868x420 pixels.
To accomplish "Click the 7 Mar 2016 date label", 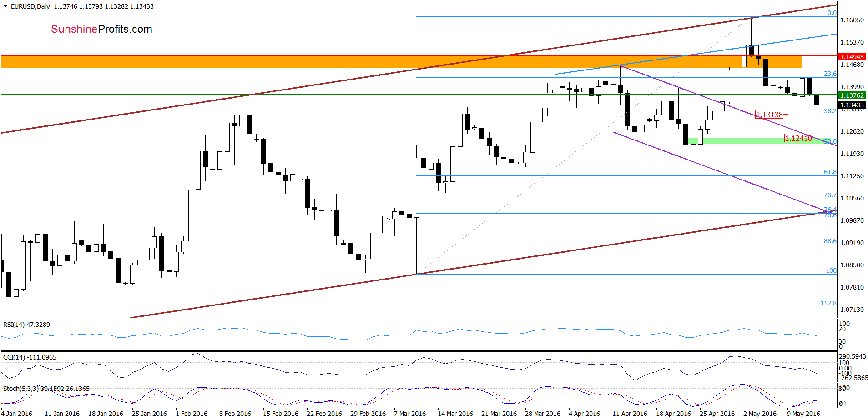I will [410, 414].
